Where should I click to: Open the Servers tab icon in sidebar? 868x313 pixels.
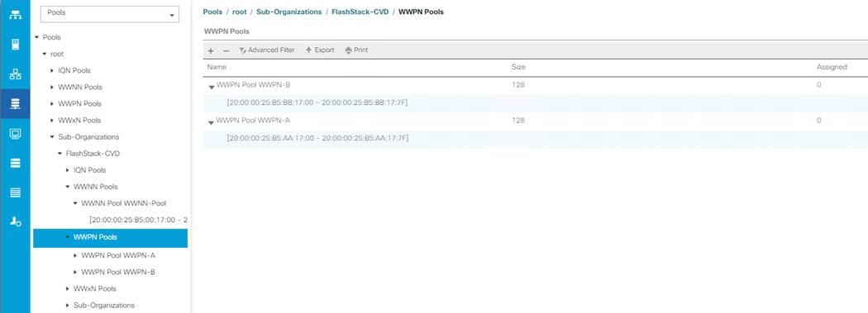coord(15,45)
